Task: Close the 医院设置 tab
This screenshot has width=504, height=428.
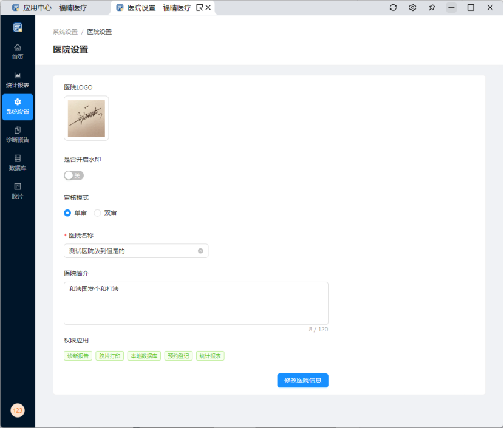Action: 208,8
